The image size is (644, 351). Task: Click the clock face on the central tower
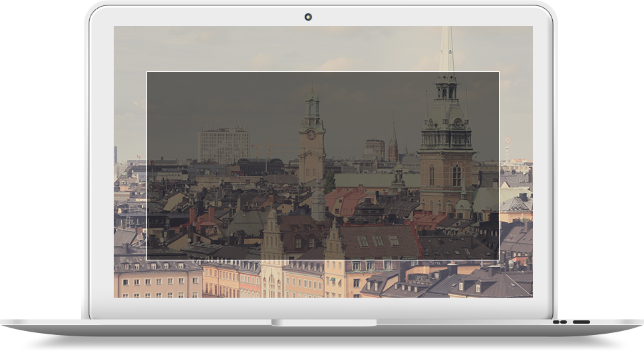tap(311, 135)
